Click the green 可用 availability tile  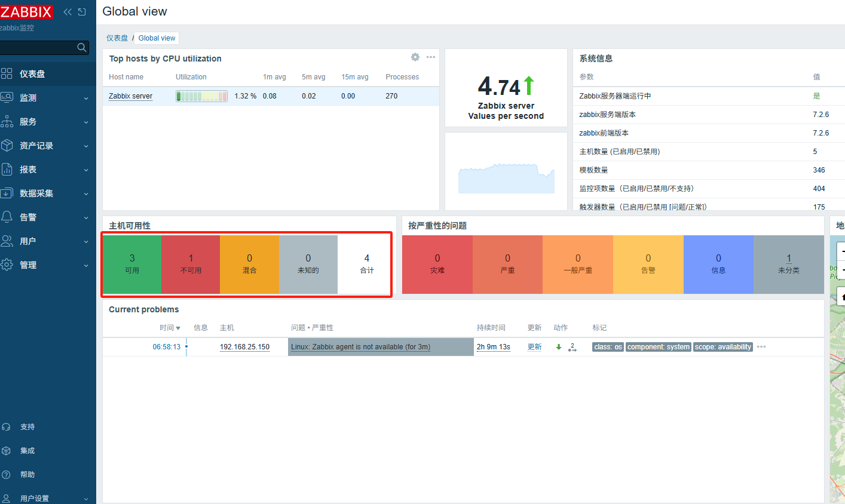(x=132, y=263)
